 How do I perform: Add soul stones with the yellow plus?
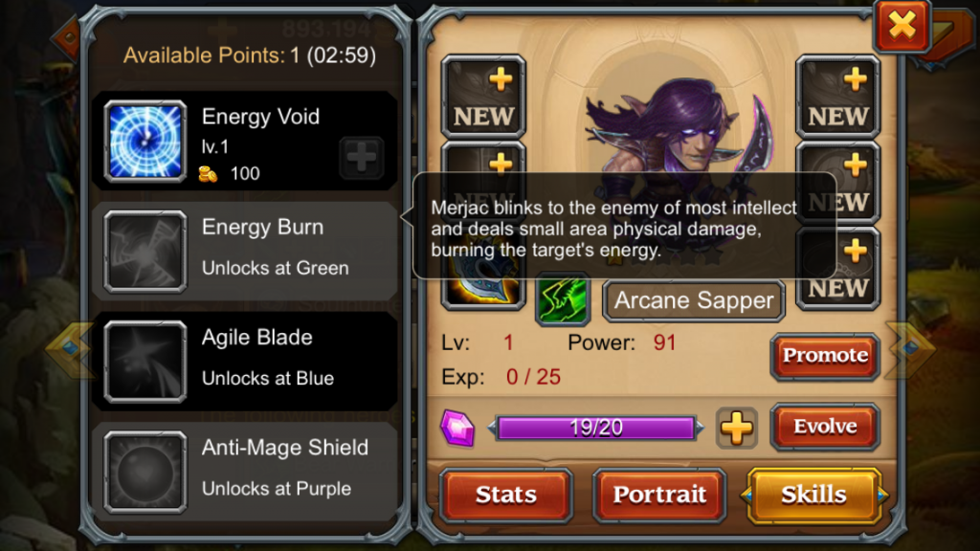[x=736, y=428]
